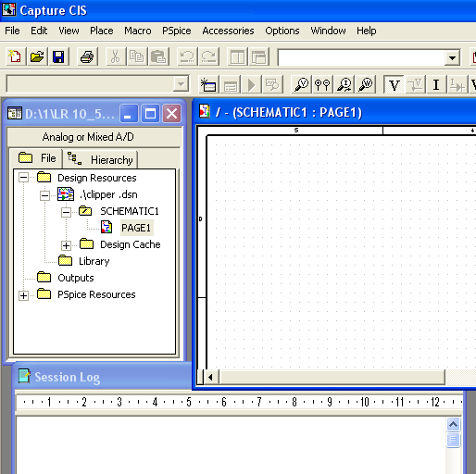Image resolution: width=476 pixels, height=474 pixels.
Task: Create a new simulation profile
Action: [208, 84]
